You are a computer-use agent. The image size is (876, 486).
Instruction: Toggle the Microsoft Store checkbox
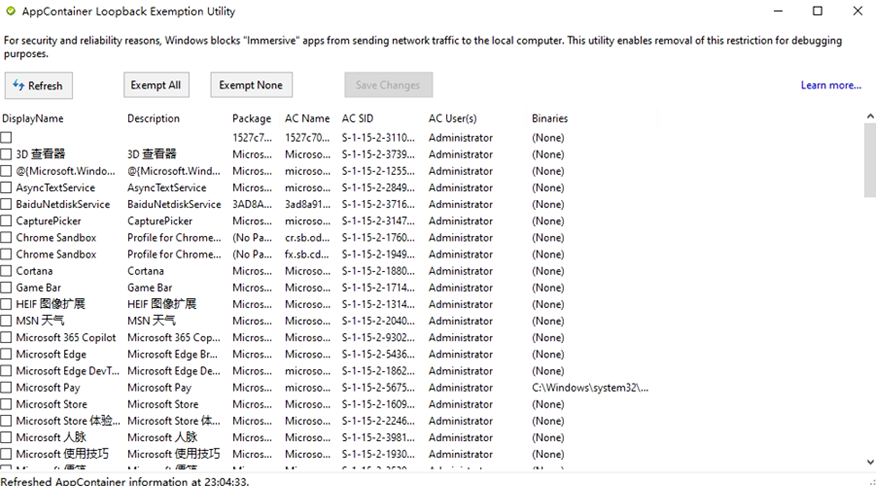(x=7, y=404)
